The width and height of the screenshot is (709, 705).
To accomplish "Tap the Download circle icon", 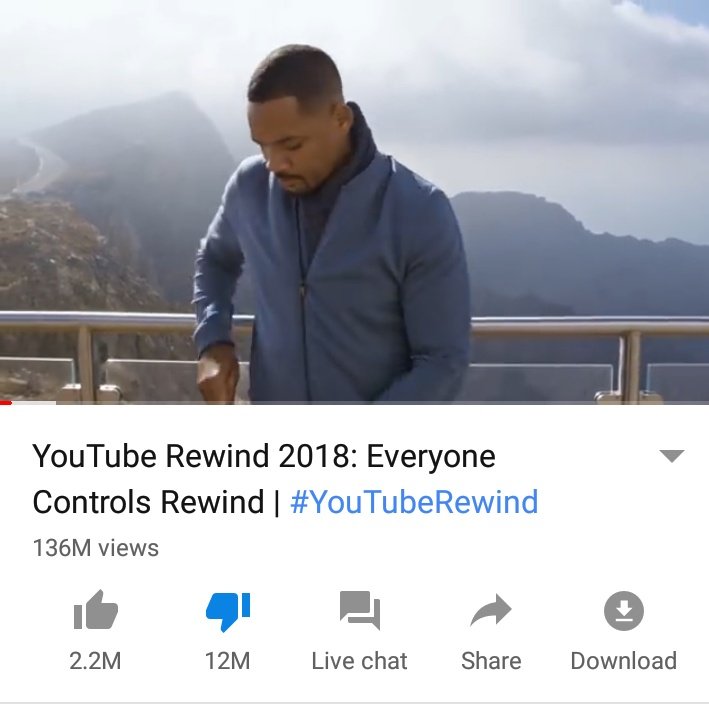I will [624, 610].
